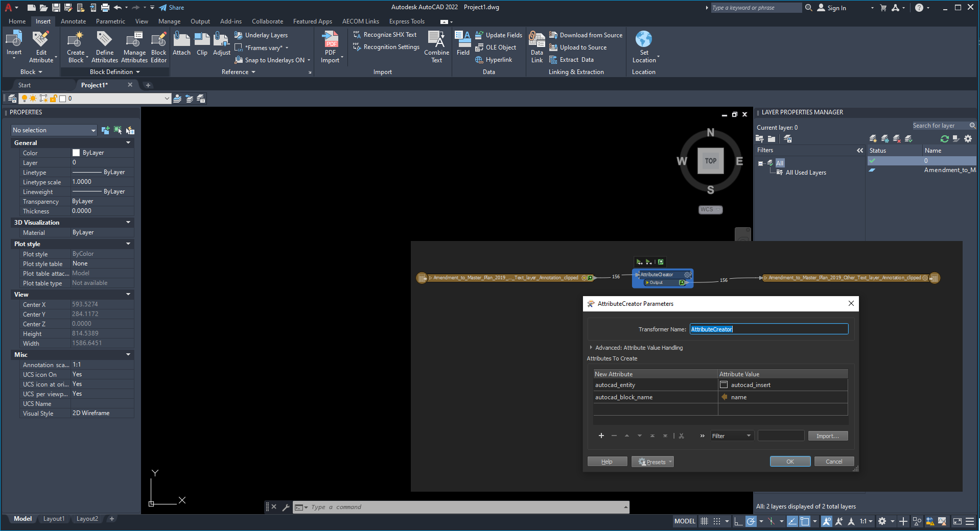Open status bar customization menu icon
980x531 pixels.
pyautogui.click(x=970, y=521)
